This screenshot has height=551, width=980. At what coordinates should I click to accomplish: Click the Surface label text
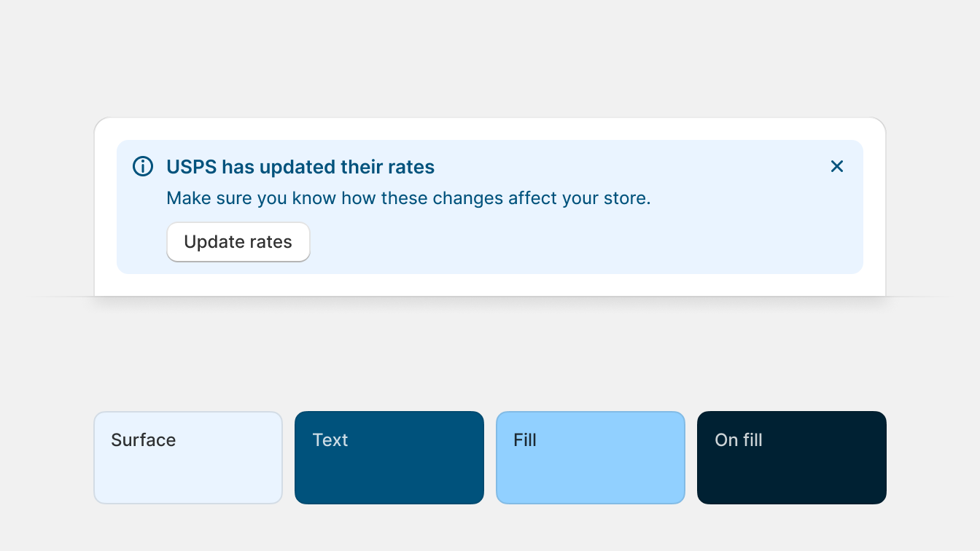[144, 440]
